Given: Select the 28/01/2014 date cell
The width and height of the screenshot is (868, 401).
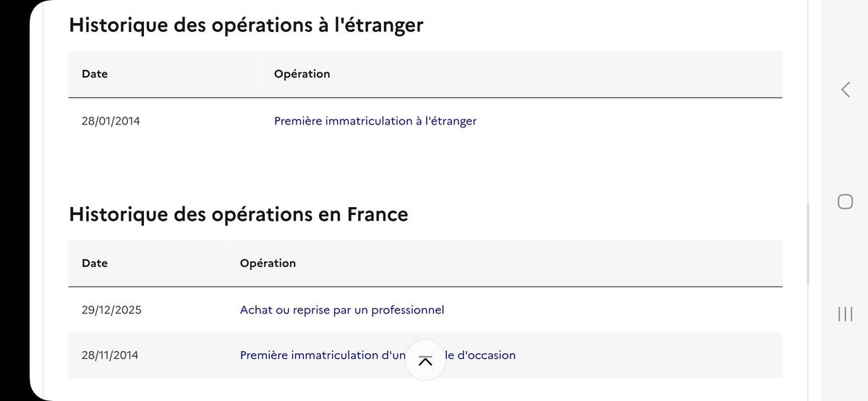Looking at the screenshot, I should 111,121.
